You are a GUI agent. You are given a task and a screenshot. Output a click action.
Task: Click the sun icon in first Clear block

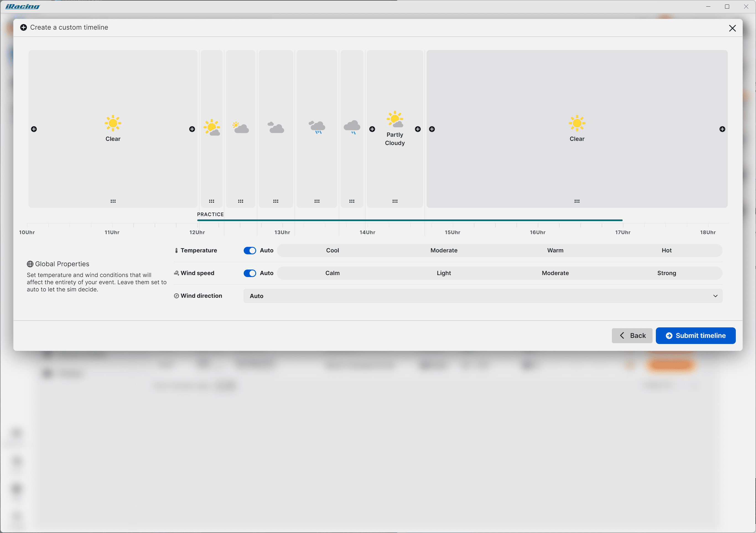coord(113,123)
